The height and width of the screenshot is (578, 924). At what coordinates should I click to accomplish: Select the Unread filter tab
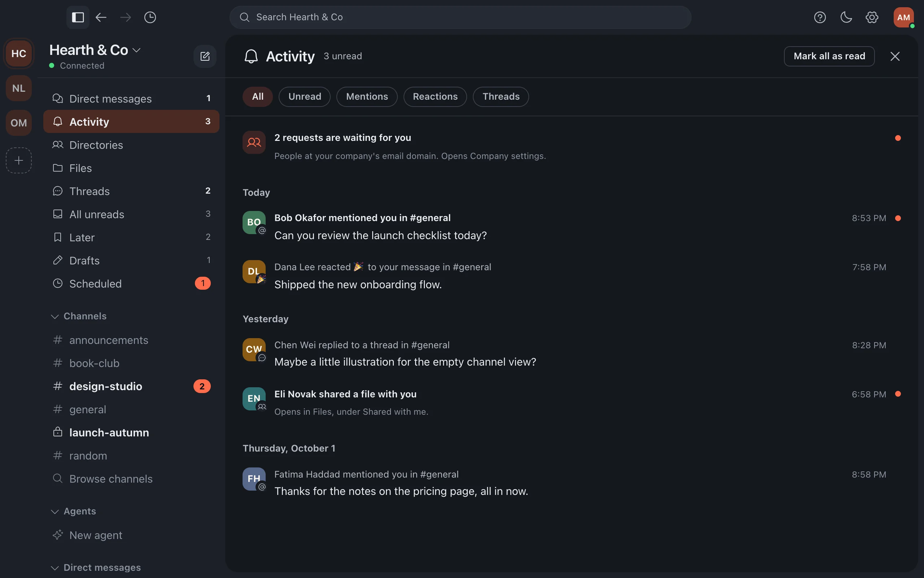pos(305,97)
